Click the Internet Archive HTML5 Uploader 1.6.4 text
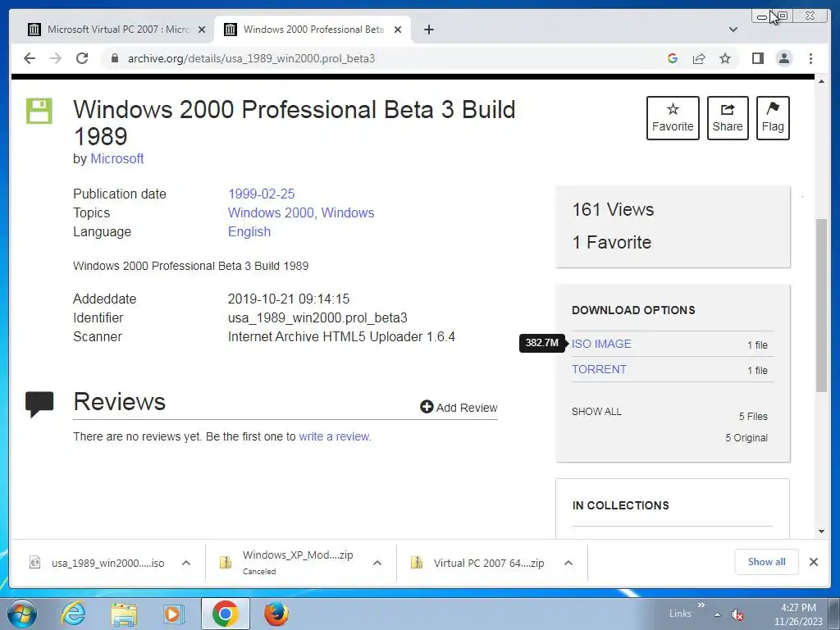Screen dimensions: 840x630 point(341,337)
